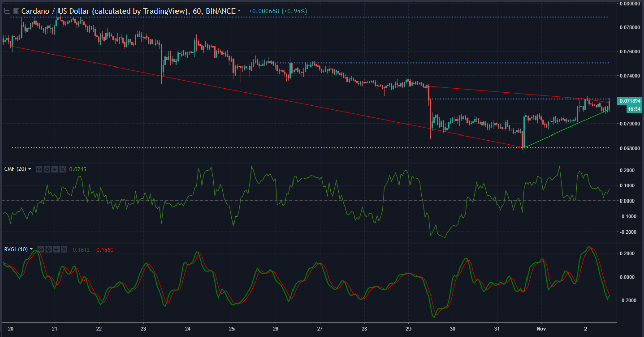644x337 pixels.
Task: Click the 0.070000 price axis label
Action: pos(630,124)
